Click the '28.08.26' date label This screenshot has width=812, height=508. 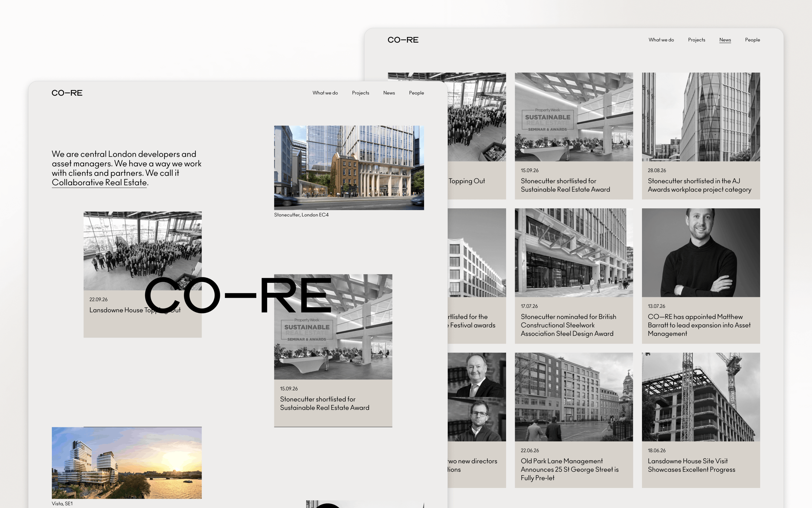pos(657,171)
